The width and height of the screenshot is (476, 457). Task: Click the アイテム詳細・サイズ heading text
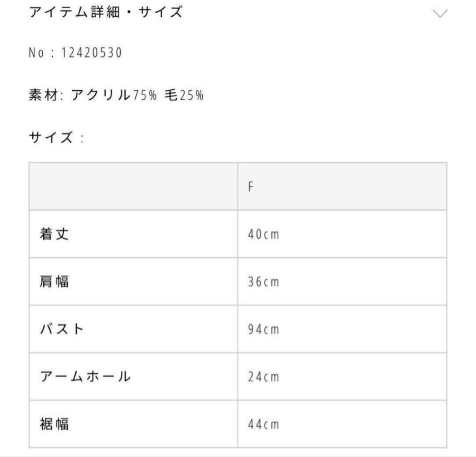pyautogui.click(x=106, y=12)
